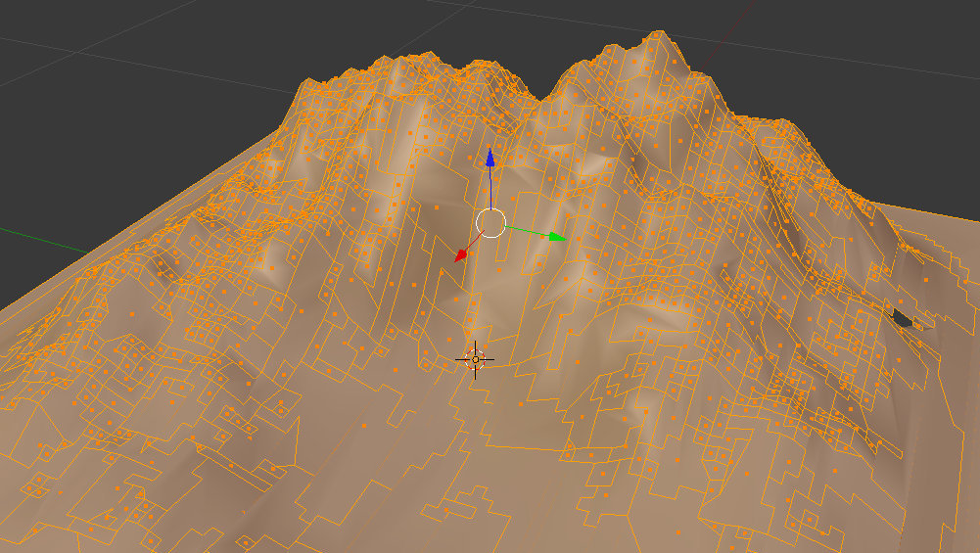The height and width of the screenshot is (553, 980).
Task: Click the red X-axis gizmo shaft line
Action: pyautogui.click(x=476, y=240)
